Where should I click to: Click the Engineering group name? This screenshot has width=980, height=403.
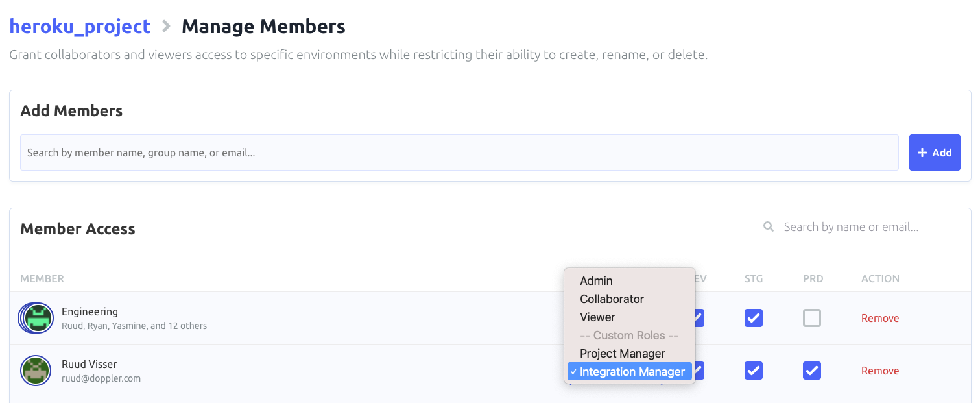(x=90, y=311)
